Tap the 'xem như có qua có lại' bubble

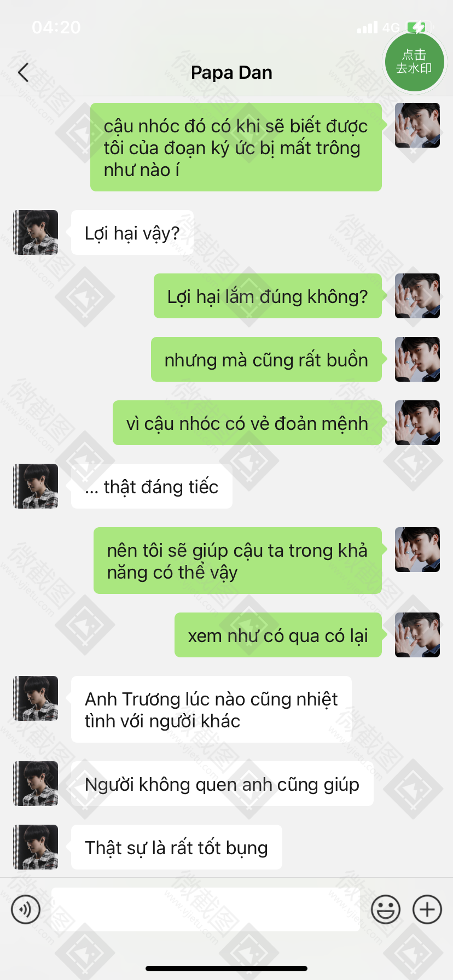278,635
